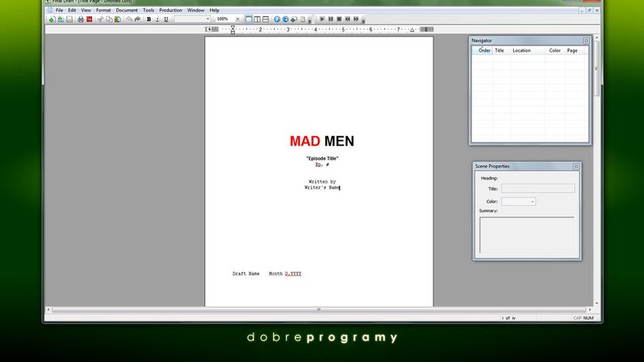Click the "Ep. #" line
Viewport: 644px width, 362px height.
(x=322, y=165)
